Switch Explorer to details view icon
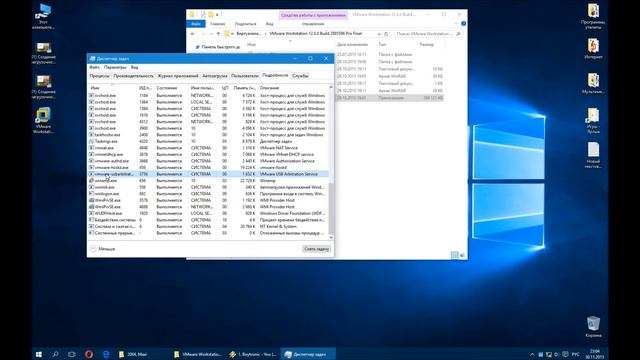 (x=455, y=255)
